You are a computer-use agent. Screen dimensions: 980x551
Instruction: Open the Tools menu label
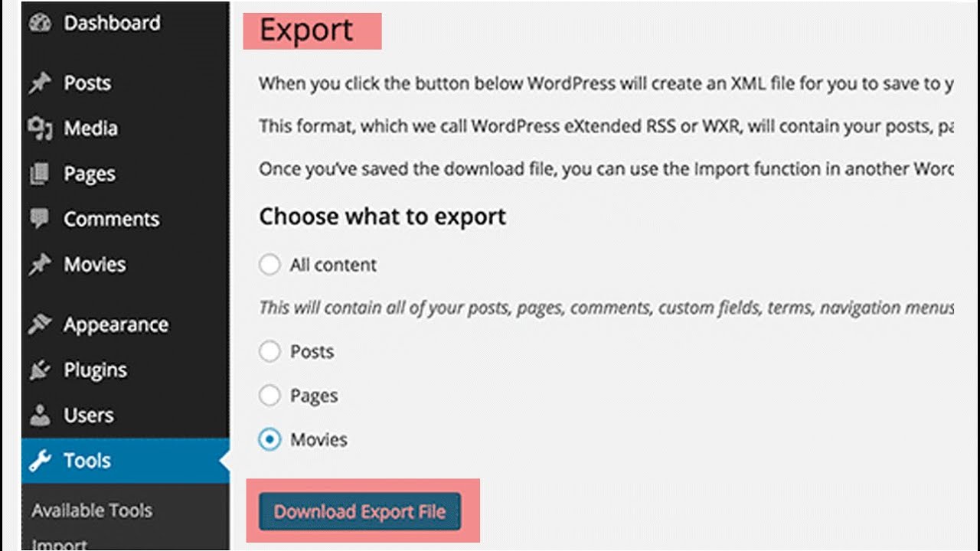point(87,461)
